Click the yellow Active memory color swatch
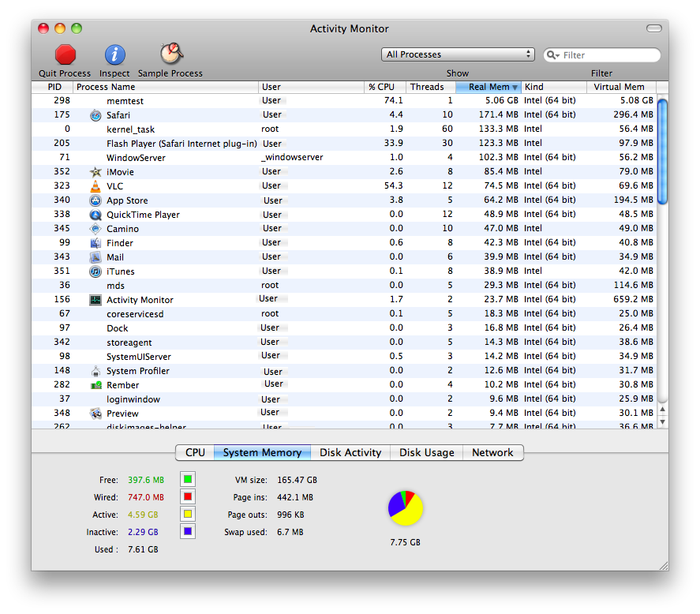Image resolution: width=700 pixels, height=614 pixels. coord(188,514)
